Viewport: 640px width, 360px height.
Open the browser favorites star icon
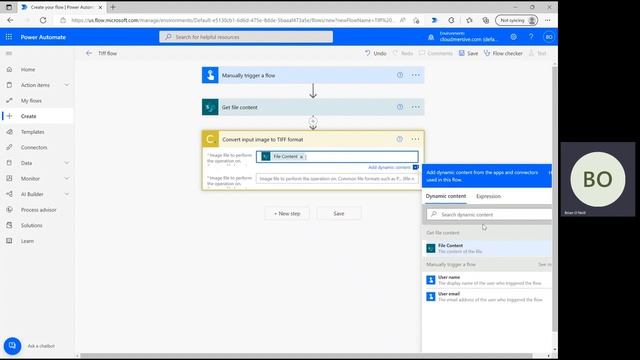(469, 20)
